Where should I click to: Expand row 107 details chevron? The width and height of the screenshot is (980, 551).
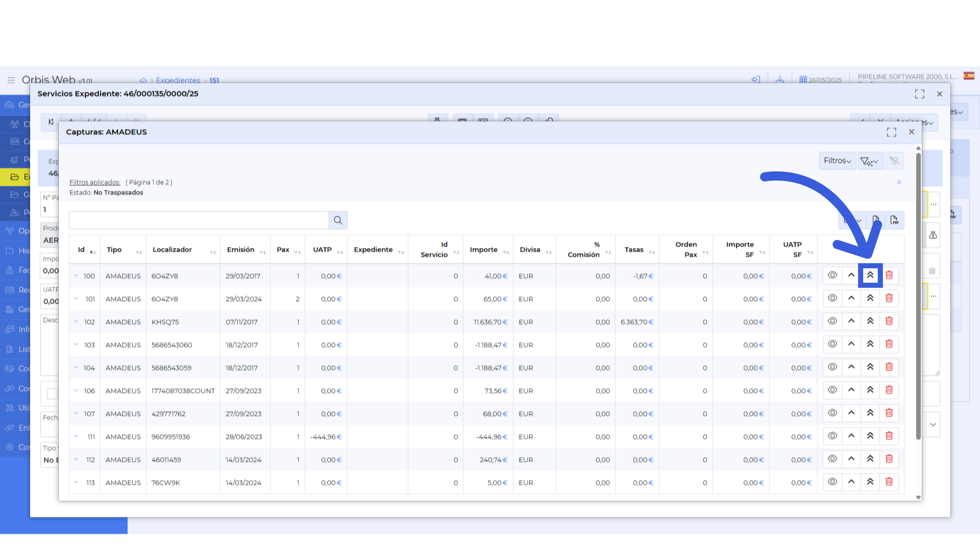click(x=76, y=413)
